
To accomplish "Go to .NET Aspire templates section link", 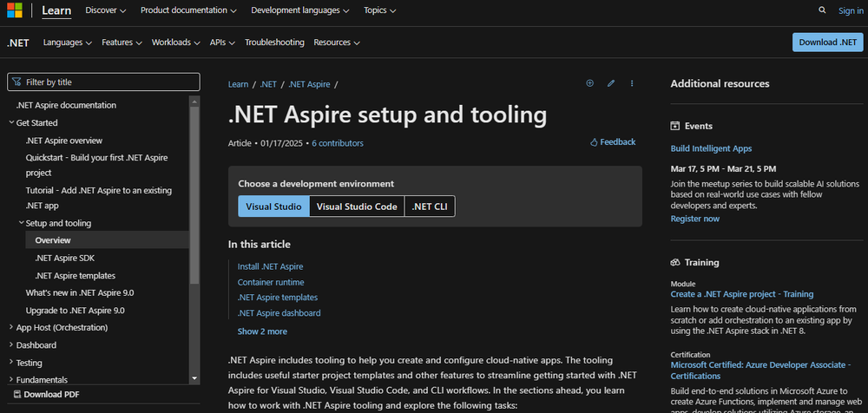I will pyautogui.click(x=278, y=298).
